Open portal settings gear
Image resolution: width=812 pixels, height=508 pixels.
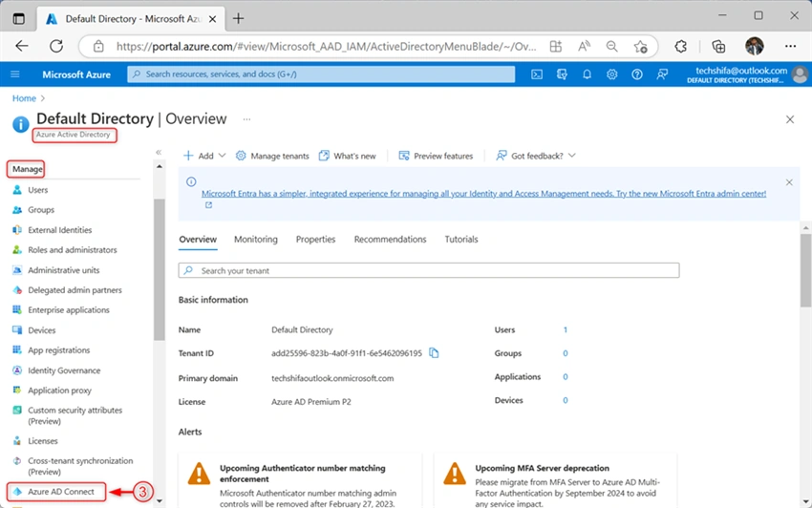tap(612, 74)
